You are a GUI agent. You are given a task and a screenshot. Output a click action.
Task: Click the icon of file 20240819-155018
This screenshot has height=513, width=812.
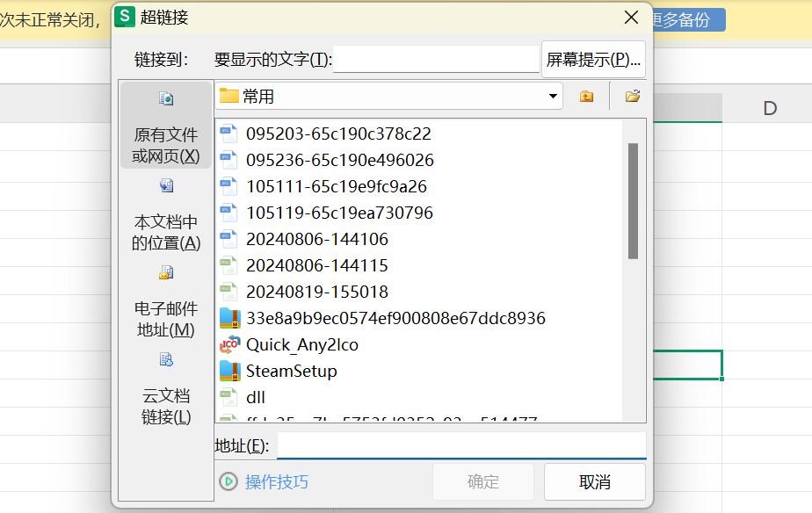(x=228, y=292)
